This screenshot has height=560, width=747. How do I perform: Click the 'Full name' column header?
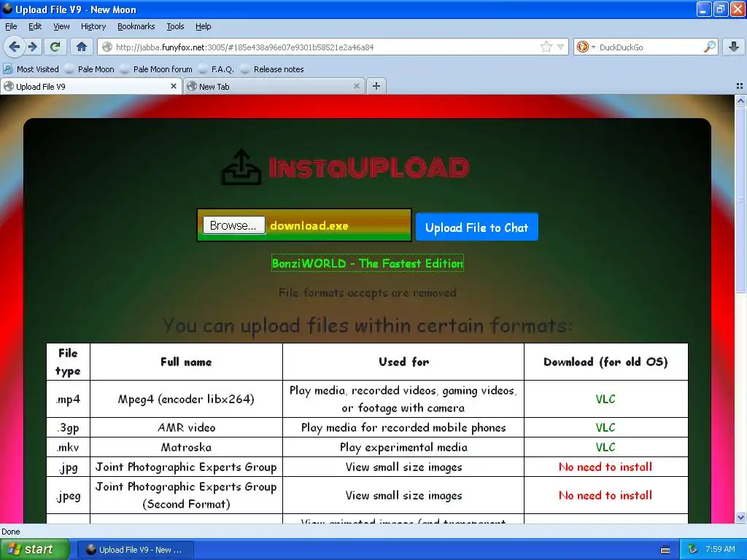pos(186,362)
